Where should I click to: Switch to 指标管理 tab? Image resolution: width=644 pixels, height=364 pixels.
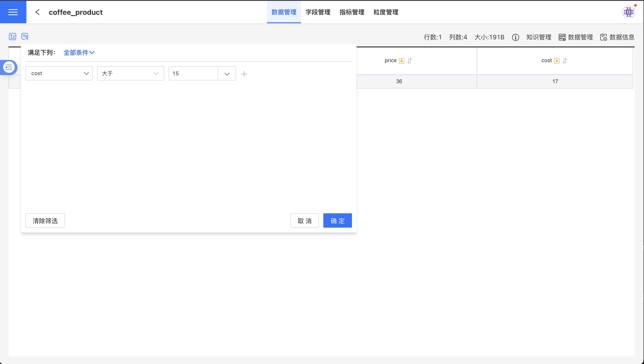point(352,12)
